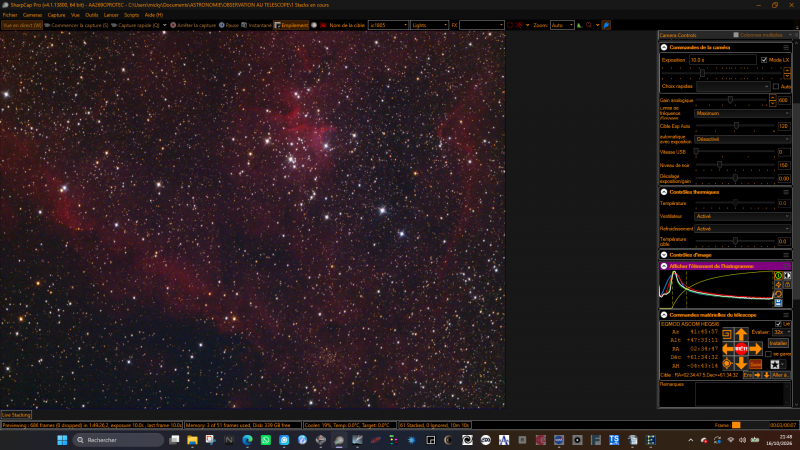Expand the Contrôles d'image section

pyautogui.click(x=664, y=255)
